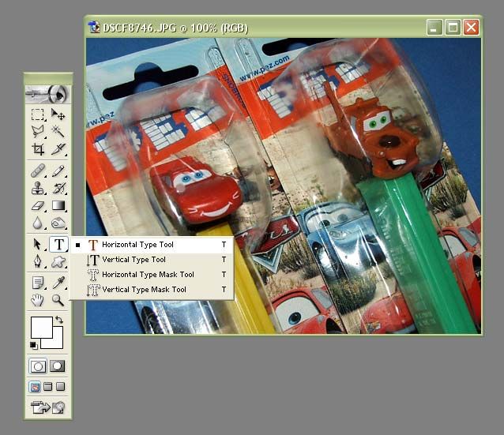Select the Custom Shape tool

tap(58, 261)
